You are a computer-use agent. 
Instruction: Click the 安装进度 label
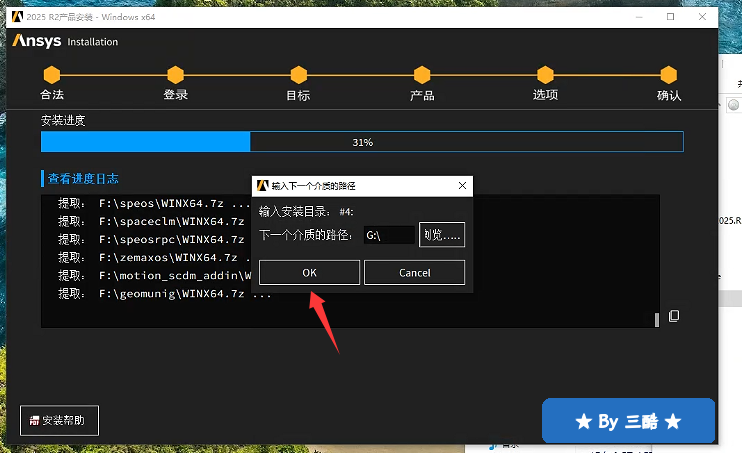[63, 121]
